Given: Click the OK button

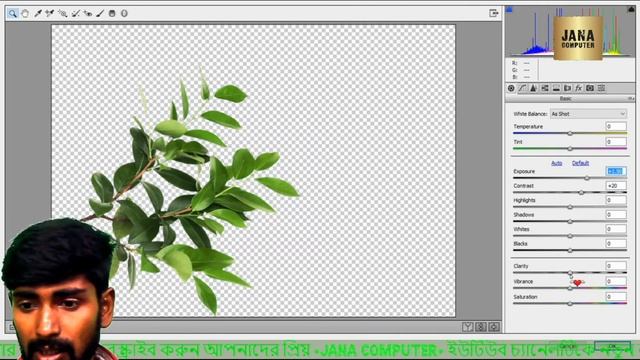Looking at the screenshot, I should tap(612, 346).
